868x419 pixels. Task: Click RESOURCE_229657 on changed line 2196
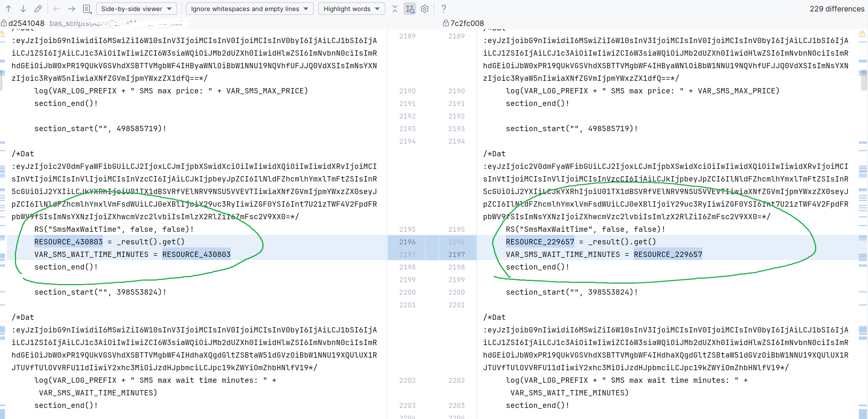click(x=540, y=242)
